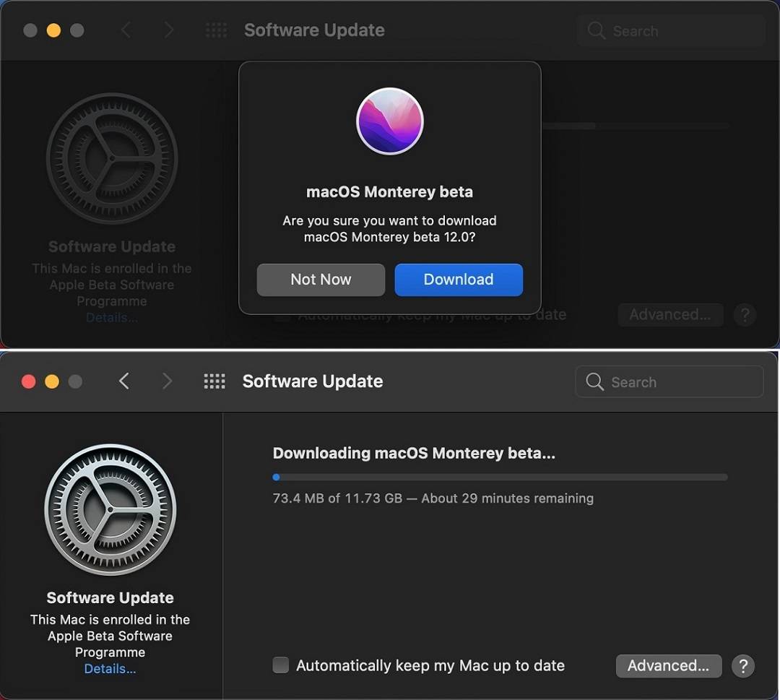The height and width of the screenshot is (700, 780).
Task: Enable Automatically keep my Mac up to date
Action: click(x=280, y=665)
